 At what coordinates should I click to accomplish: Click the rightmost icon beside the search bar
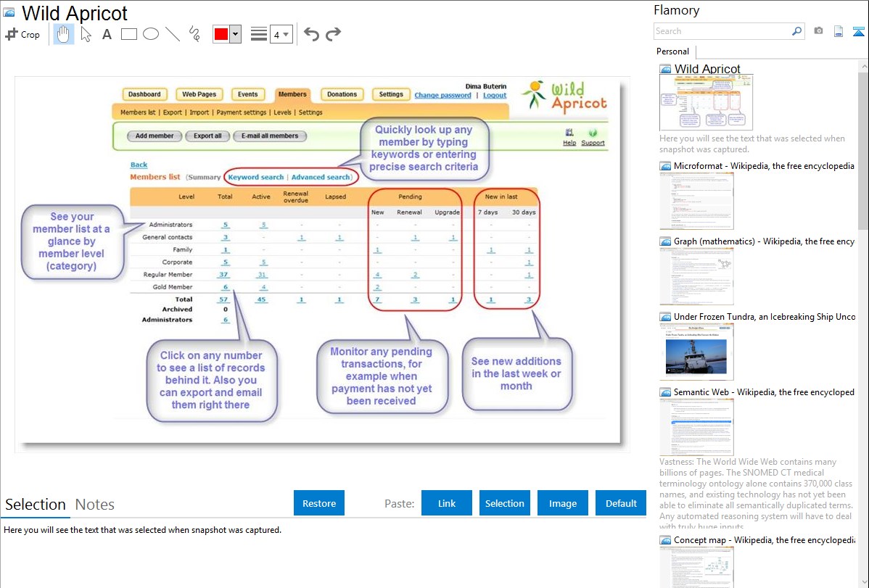(858, 31)
